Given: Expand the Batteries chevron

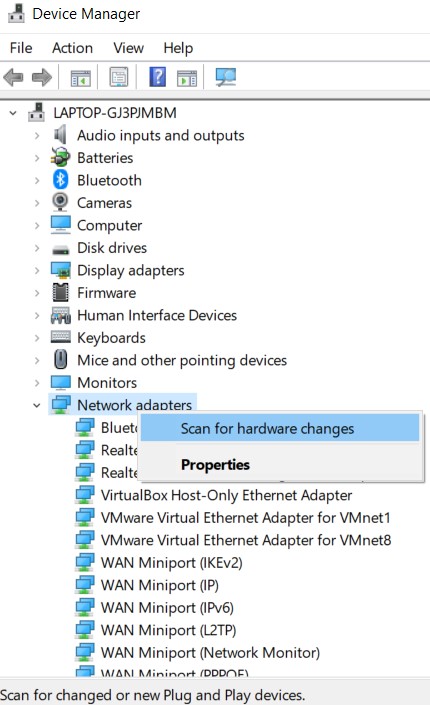Looking at the screenshot, I should tap(37, 158).
